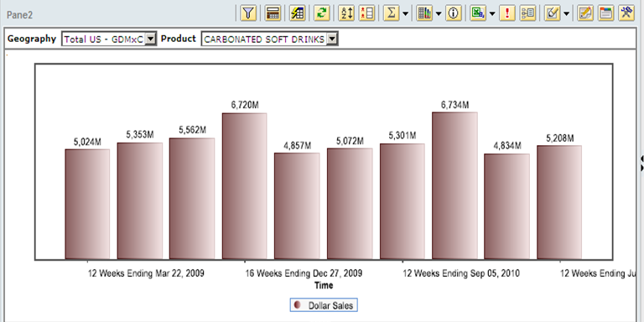644x322 pixels.
Task: Expand the sigma totals dropdown arrow
Action: [405, 14]
